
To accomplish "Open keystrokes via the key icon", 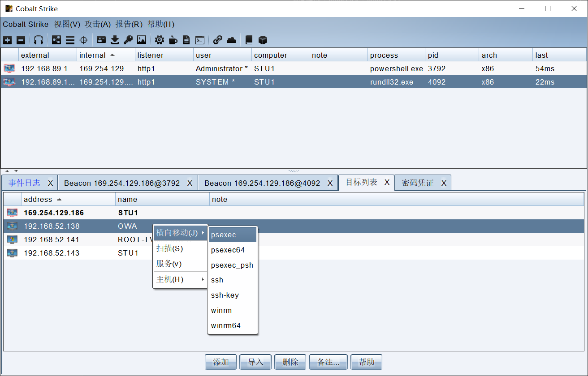I will [128, 40].
